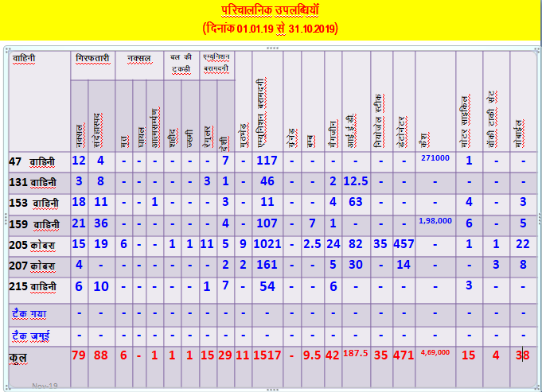Click the कुल total row label

pos(18,357)
